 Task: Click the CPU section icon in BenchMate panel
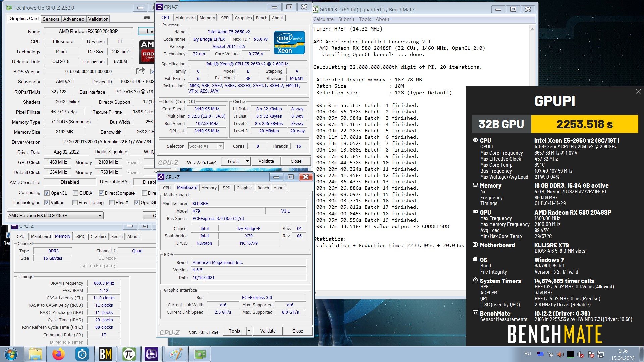tap(475, 140)
